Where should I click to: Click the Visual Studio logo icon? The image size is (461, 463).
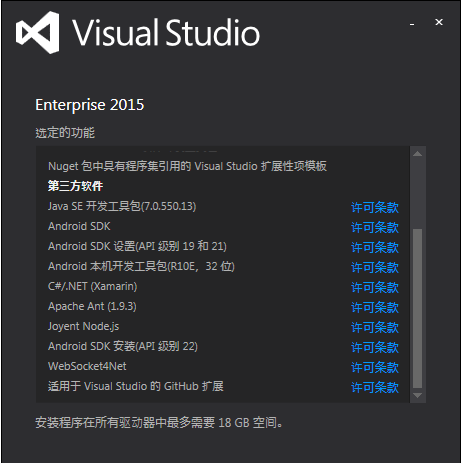tap(38, 32)
